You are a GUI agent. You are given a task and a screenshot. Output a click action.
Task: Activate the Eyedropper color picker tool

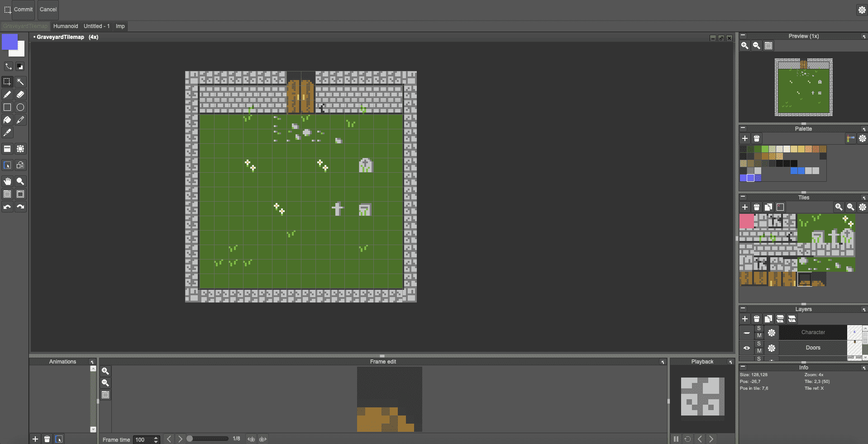click(7, 132)
